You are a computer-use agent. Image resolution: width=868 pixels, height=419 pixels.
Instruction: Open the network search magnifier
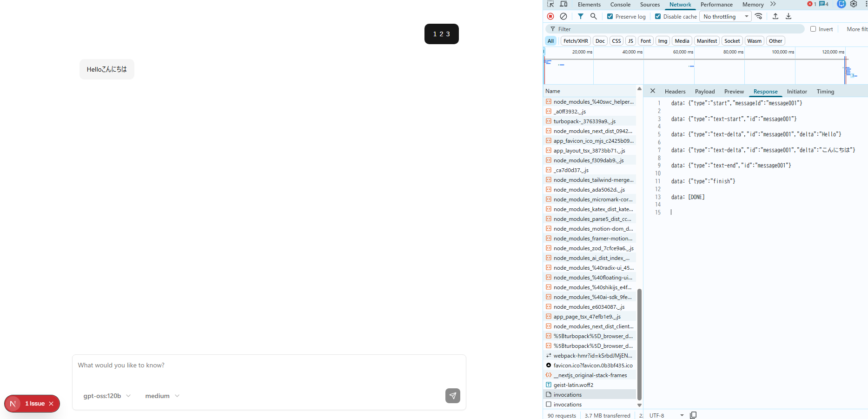[594, 16]
